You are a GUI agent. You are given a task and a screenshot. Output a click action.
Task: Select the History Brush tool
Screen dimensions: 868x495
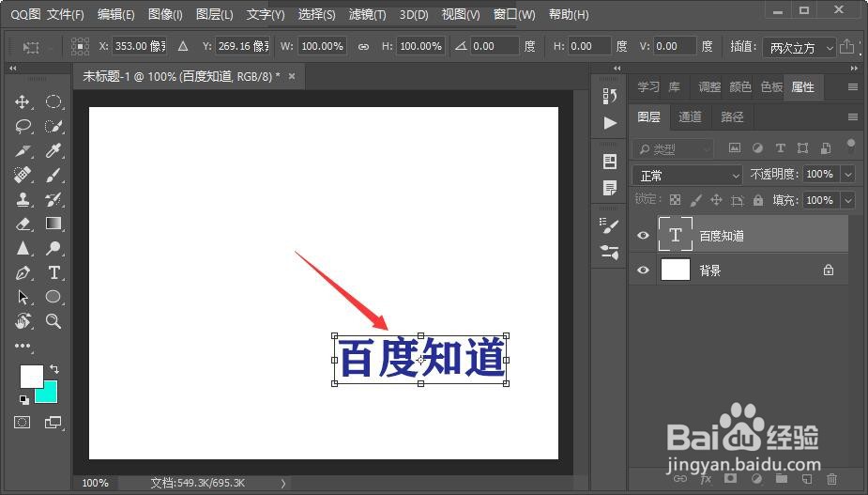pyautogui.click(x=53, y=199)
